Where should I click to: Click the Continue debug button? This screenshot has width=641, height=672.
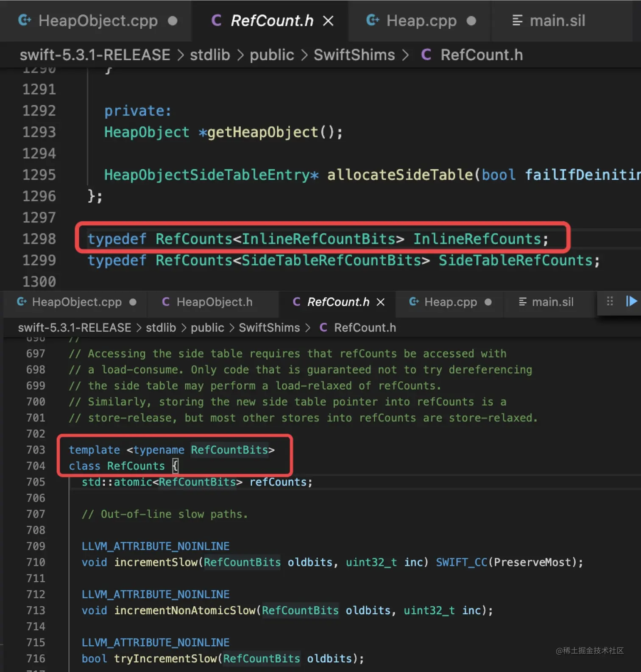pos(631,301)
